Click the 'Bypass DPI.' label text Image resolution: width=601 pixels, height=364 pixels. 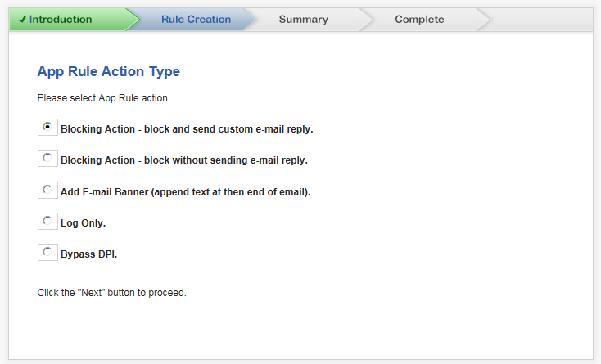[x=88, y=254]
